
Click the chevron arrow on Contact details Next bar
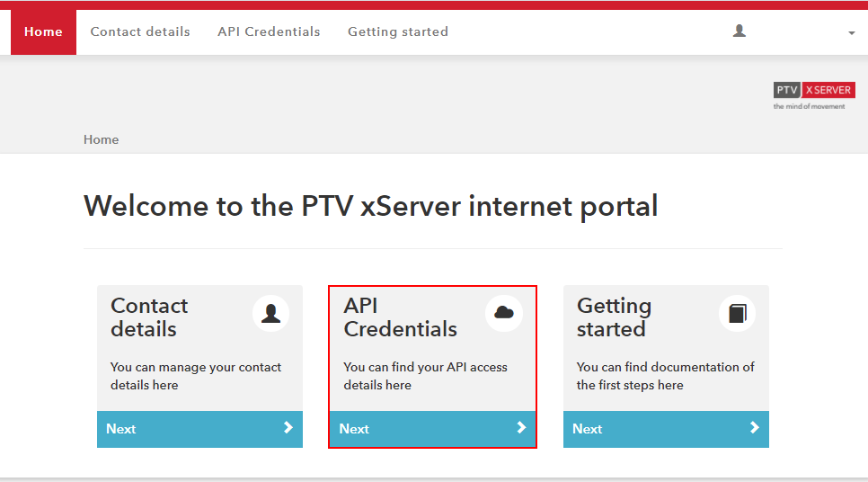point(288,427)
